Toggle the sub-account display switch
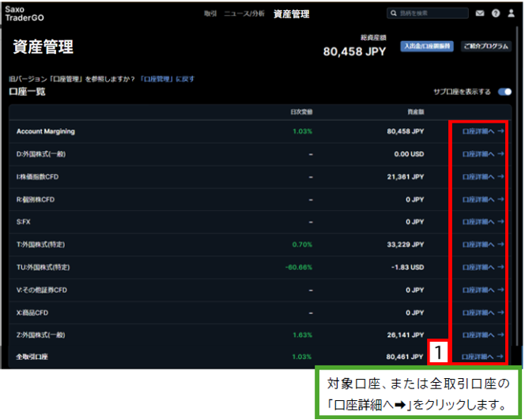 click(x=504, y=92)
